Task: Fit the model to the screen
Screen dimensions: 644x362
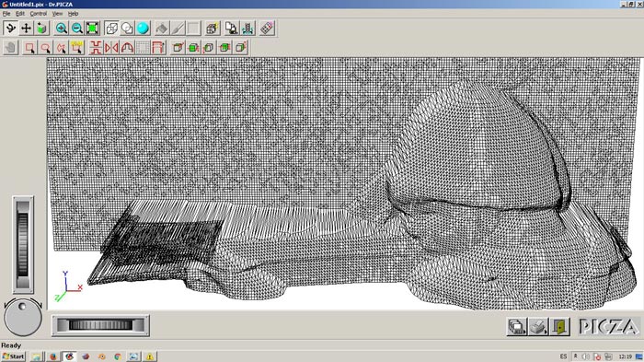Action: 93,29
